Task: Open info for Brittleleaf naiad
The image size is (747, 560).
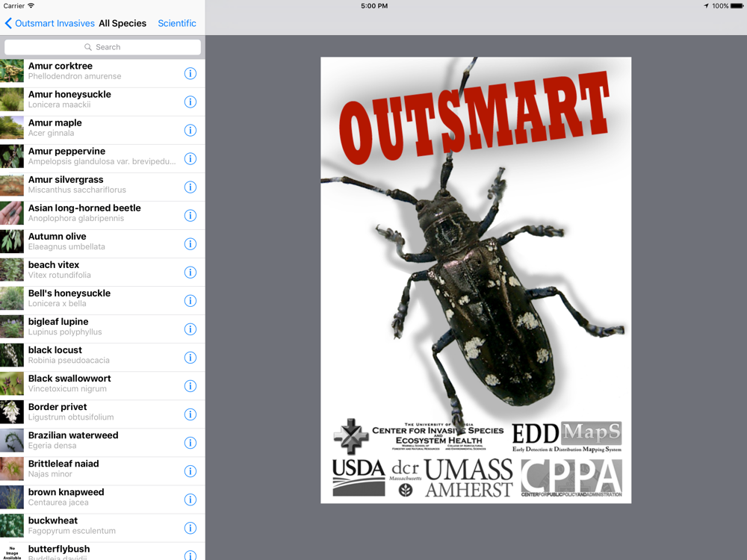Action: tap(190, 471)
